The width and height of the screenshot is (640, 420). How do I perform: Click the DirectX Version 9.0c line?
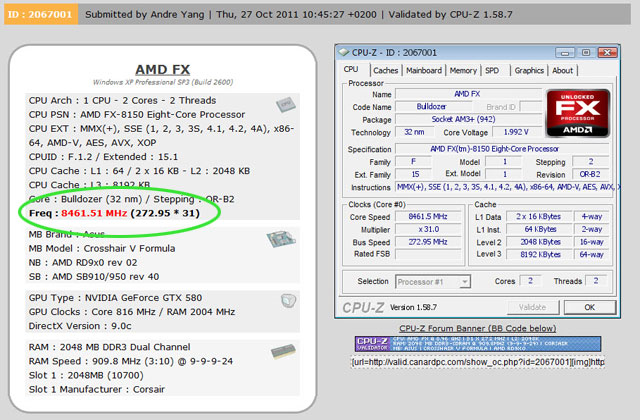coord(80,326)
